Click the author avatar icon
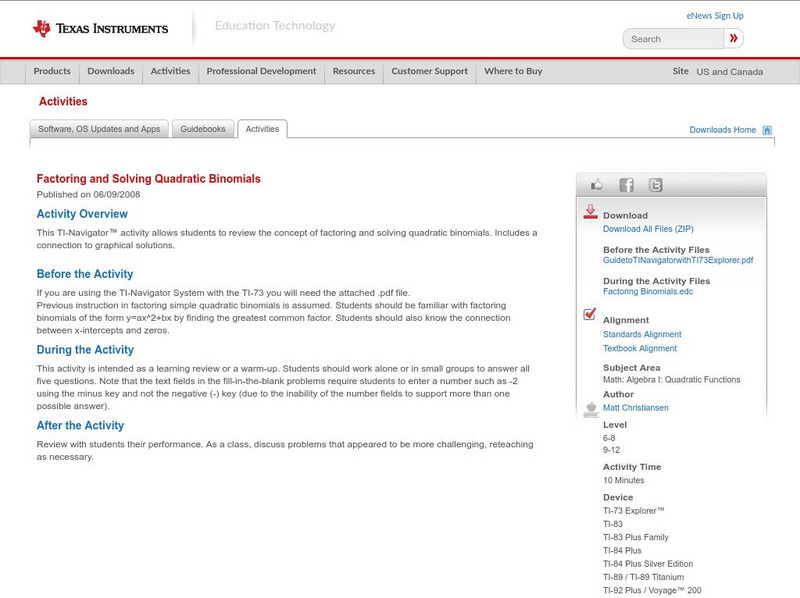 click(x=591, y=409)
